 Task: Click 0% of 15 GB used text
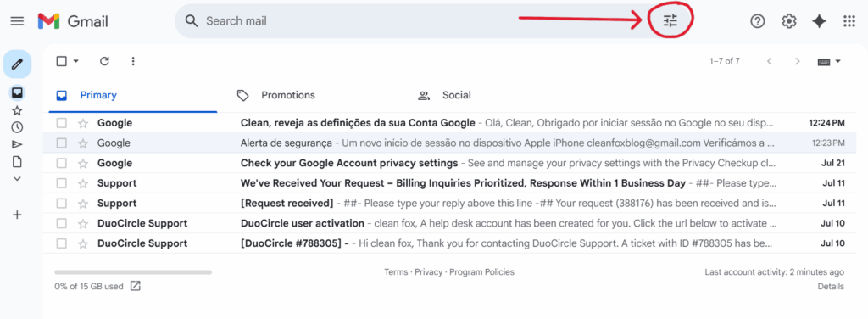tap(89, 287)
